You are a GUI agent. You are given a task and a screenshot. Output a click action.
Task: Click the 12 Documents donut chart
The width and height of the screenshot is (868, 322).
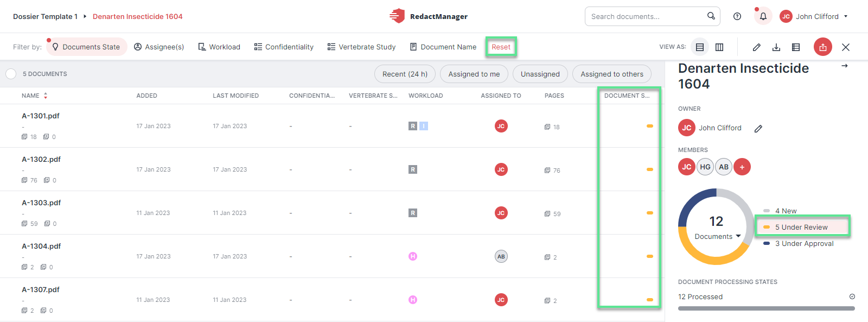click(x=716, y=226)
